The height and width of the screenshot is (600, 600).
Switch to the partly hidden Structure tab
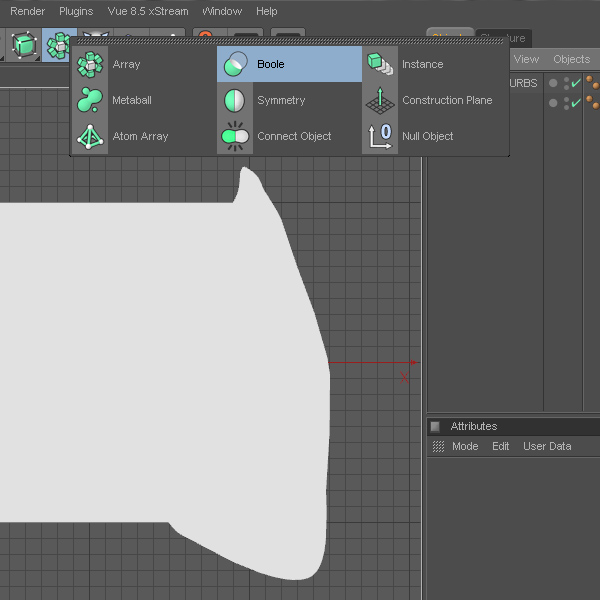click(516, 38)
